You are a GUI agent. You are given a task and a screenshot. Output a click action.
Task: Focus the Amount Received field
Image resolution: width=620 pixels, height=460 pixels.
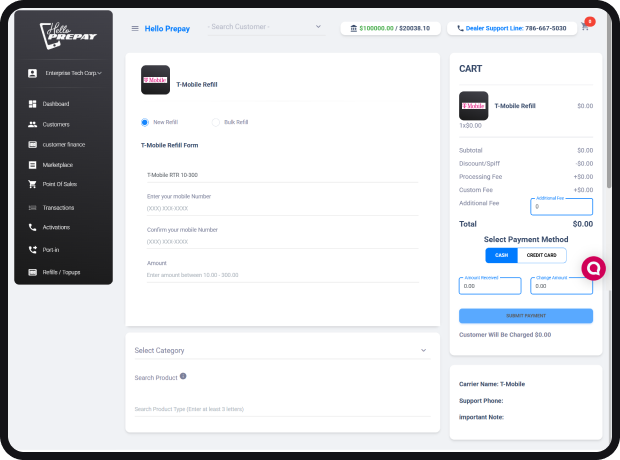coord(490,286)
